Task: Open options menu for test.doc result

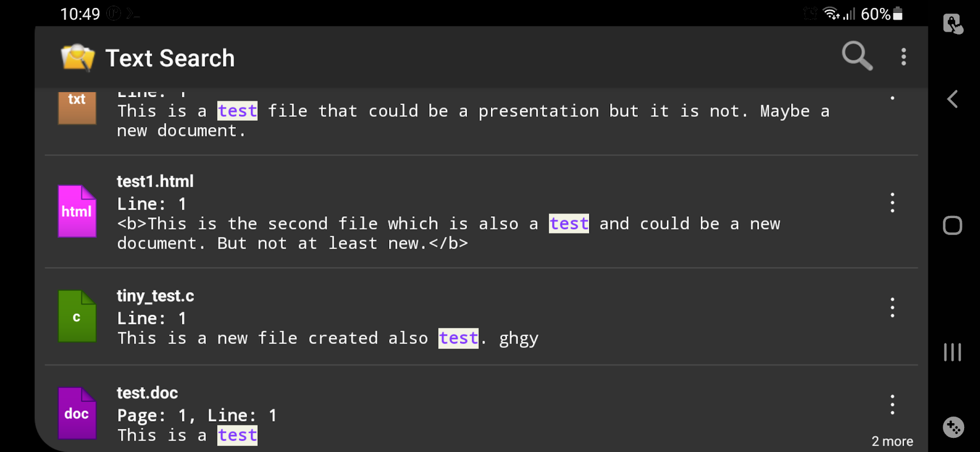Action: click(x=892, y=405)
